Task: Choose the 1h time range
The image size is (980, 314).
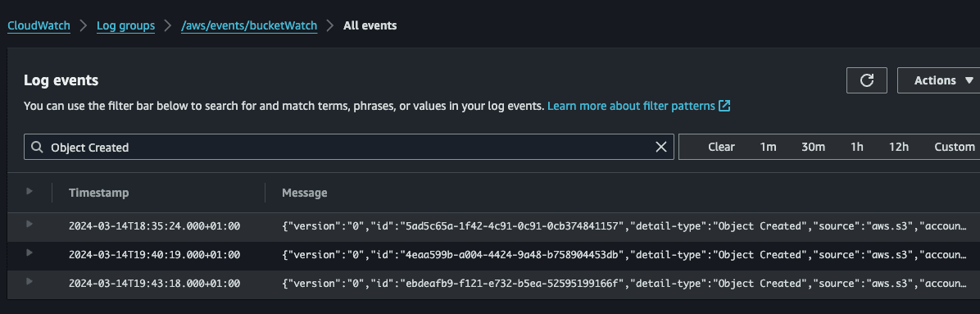Action: click(x=857, y=147)
